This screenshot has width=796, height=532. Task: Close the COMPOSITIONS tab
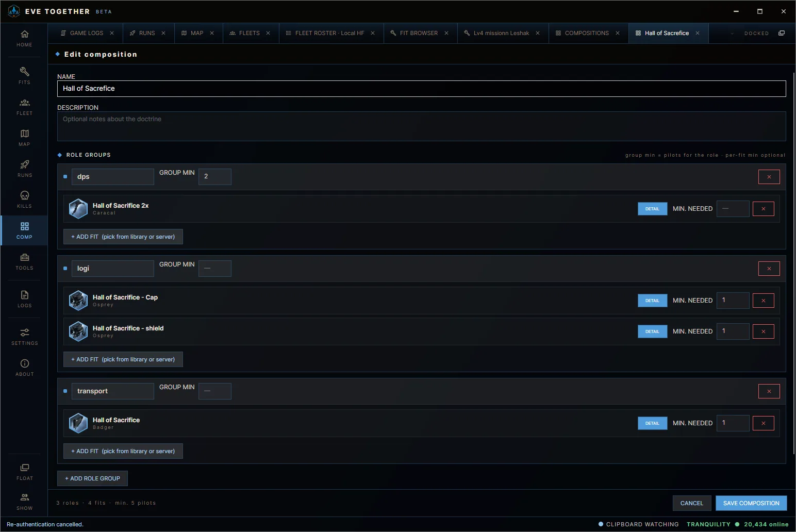(618, 33)
